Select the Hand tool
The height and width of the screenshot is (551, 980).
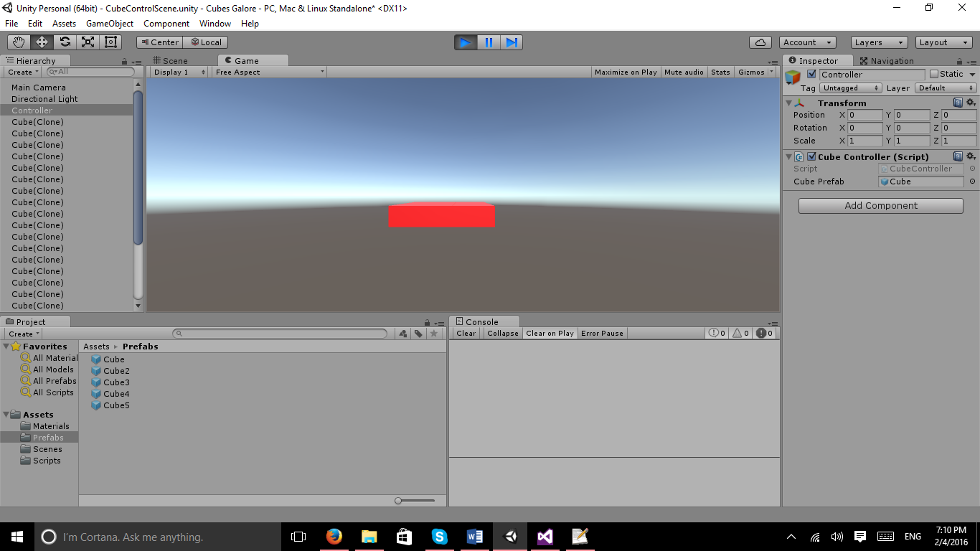coord(19,42)
